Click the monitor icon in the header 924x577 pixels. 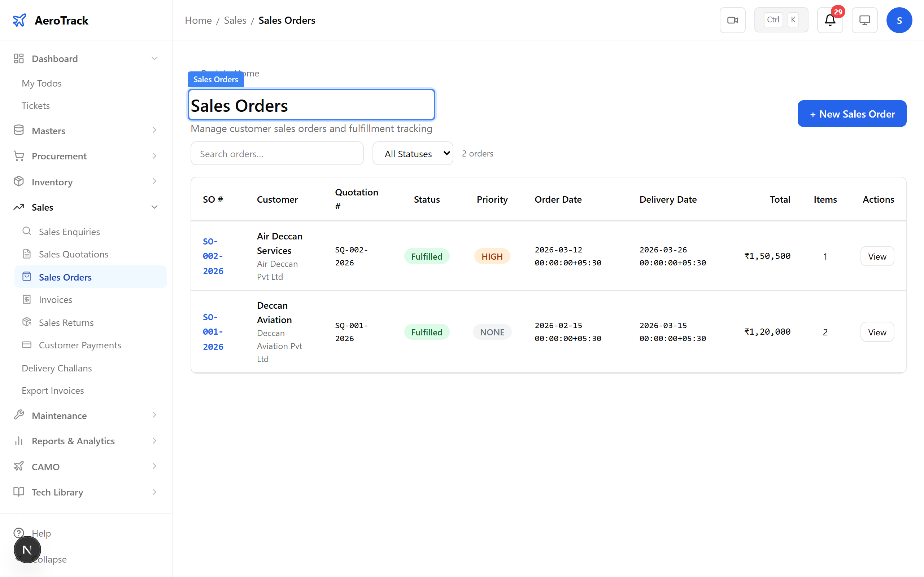tap(864, 20)
